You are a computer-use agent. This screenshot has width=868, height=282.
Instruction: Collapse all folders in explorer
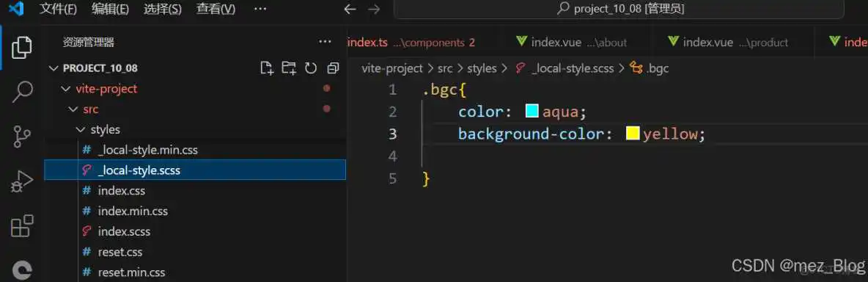click(333, 68)
